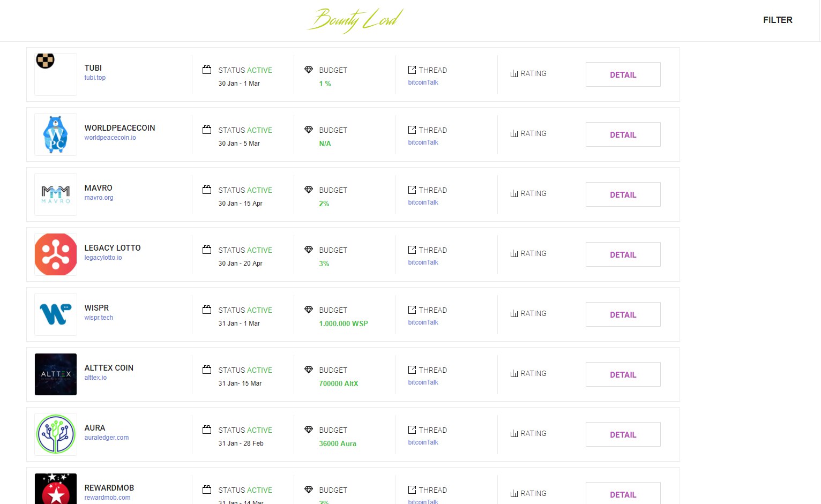Click the external thread icon for REWARDMOB
The image size is (821, 504).
[412, 490]
